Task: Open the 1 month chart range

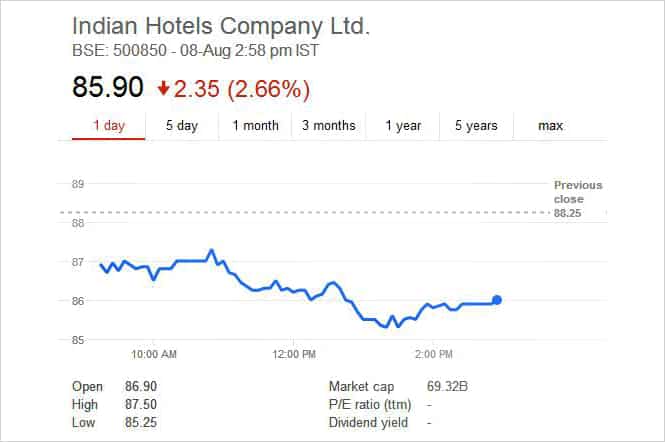Action: (255, 126)
